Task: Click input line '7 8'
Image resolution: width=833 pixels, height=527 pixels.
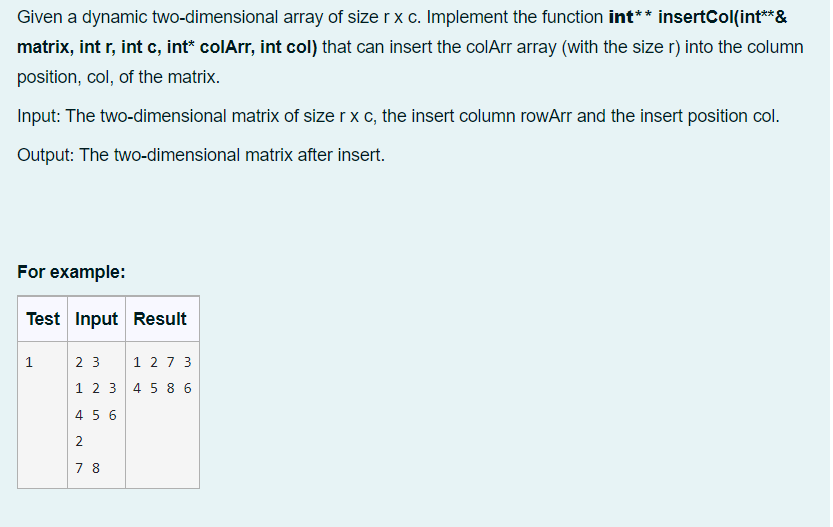Action: tap(87, 468)
